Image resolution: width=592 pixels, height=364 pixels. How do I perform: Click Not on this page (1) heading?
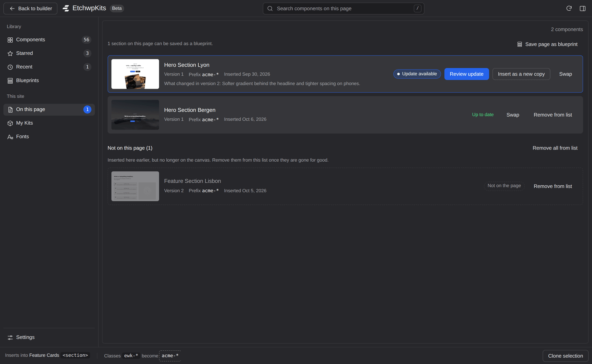point(130,148)
